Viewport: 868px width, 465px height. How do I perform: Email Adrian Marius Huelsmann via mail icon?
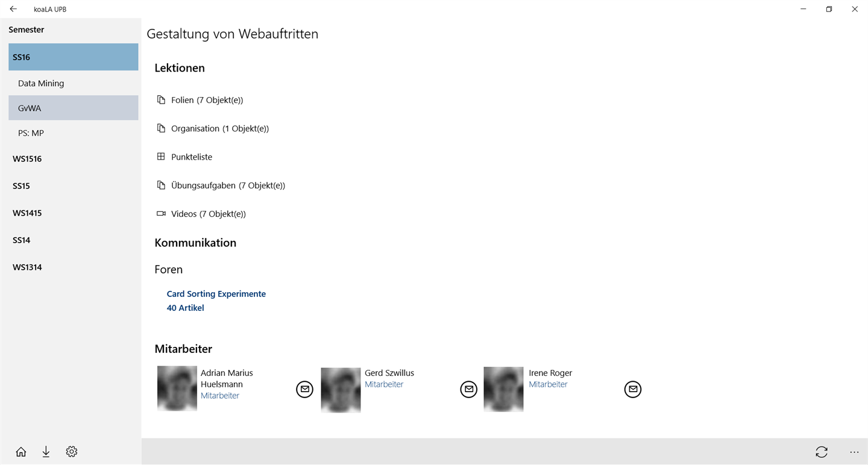[304, 390]
